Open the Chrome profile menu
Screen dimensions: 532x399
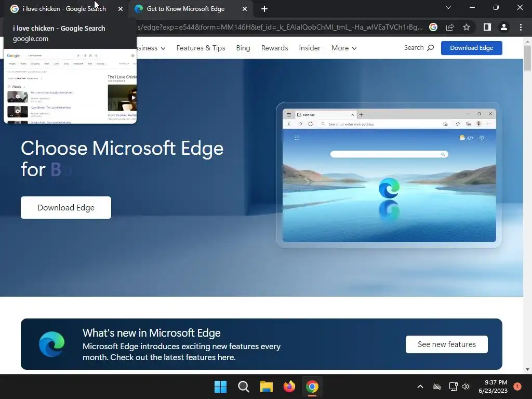tap(504, 27)
